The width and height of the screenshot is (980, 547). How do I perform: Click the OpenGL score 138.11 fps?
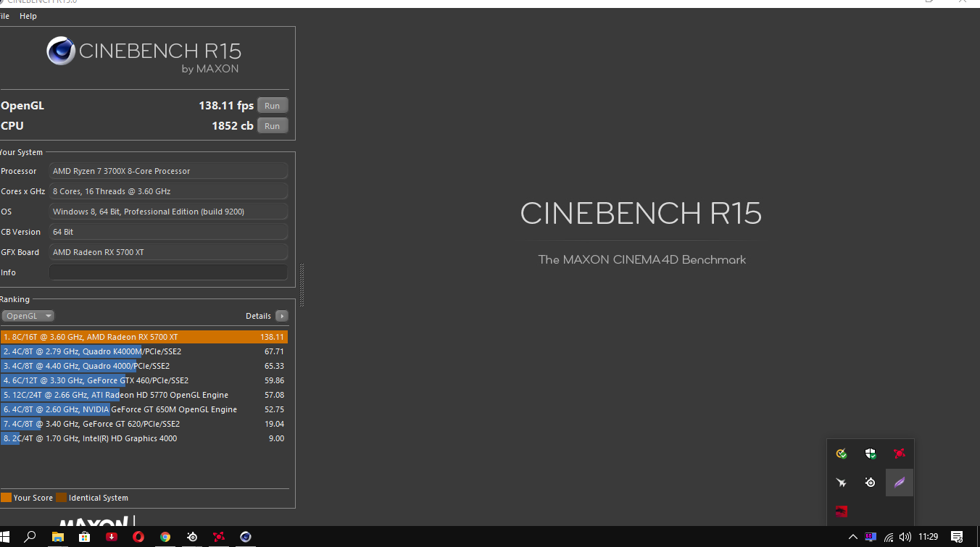pos(226,106)
